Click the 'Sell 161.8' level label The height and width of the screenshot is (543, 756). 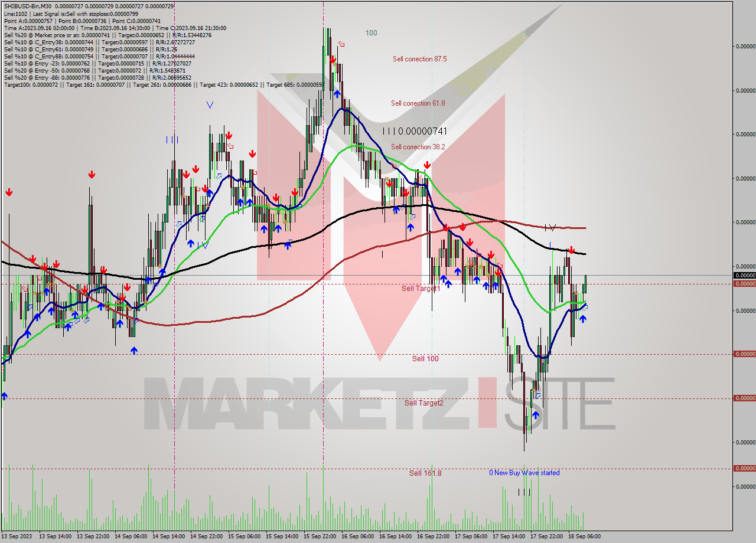pos(425,473)
